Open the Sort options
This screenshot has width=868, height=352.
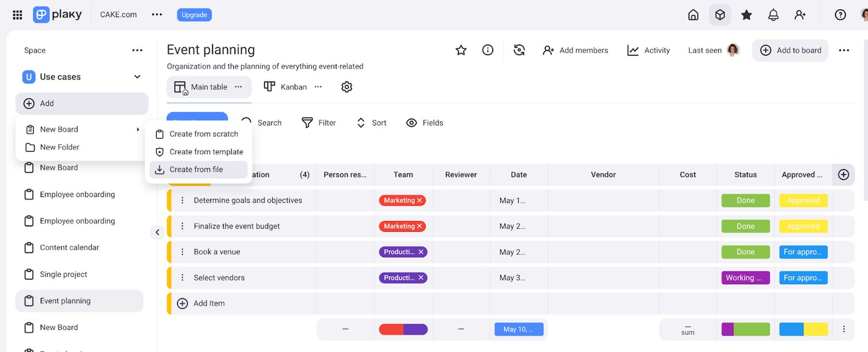pos(371,123)
